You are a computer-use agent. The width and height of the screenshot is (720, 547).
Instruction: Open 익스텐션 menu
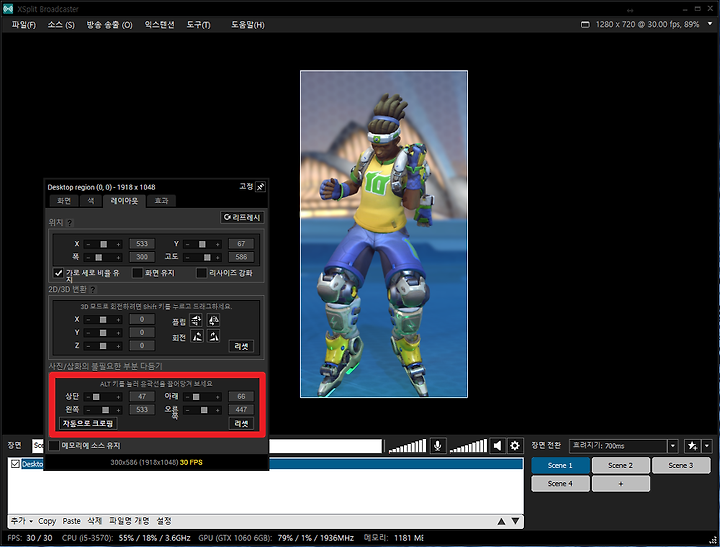point(159,25)
